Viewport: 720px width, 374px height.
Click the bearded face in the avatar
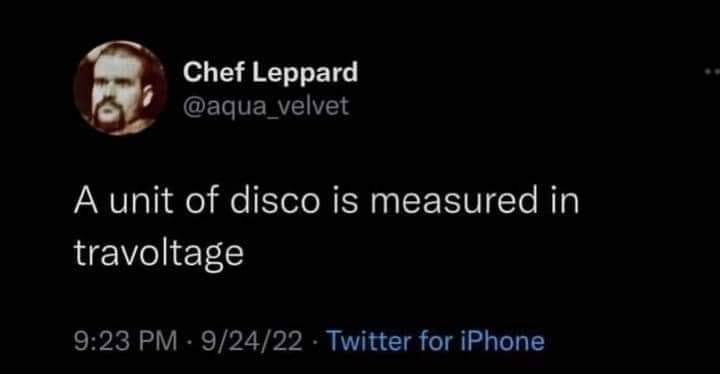[x=115, y=90]
